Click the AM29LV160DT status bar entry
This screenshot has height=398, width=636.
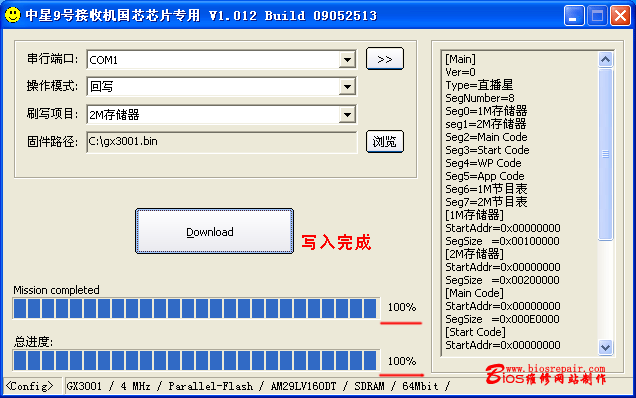pos(303,386)
